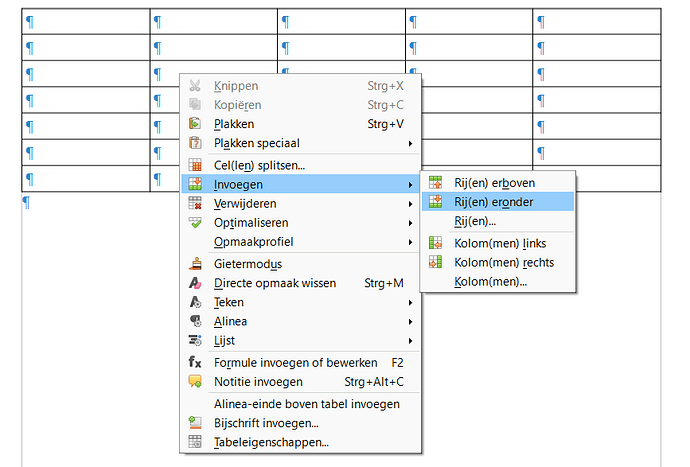The image size is (690, 467).
Task: Click the Rij(en) erboven row icon
Action: point(435,182)
